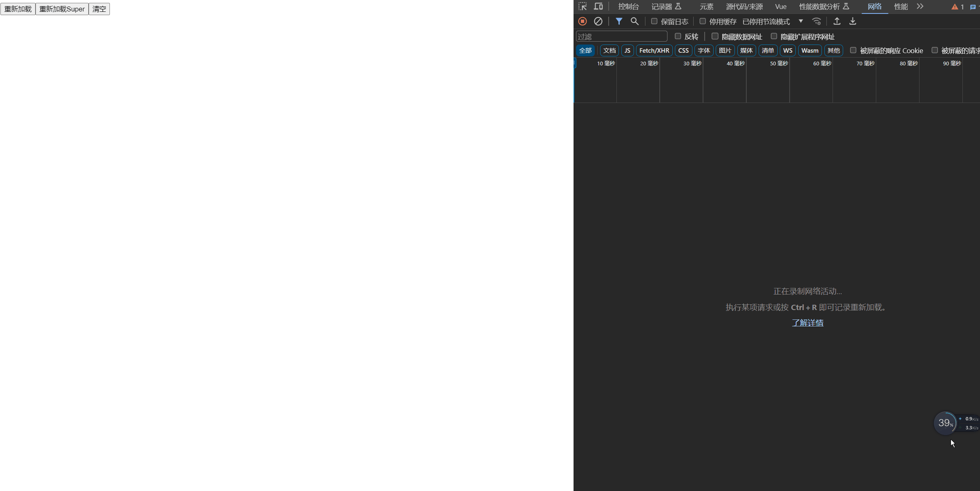980x491 pixels.
Task: Expand the hidden panels chevron
Action: tap(920, 7)
